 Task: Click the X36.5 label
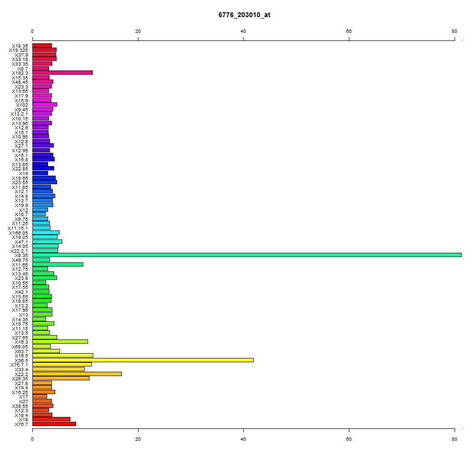point(21,361)
